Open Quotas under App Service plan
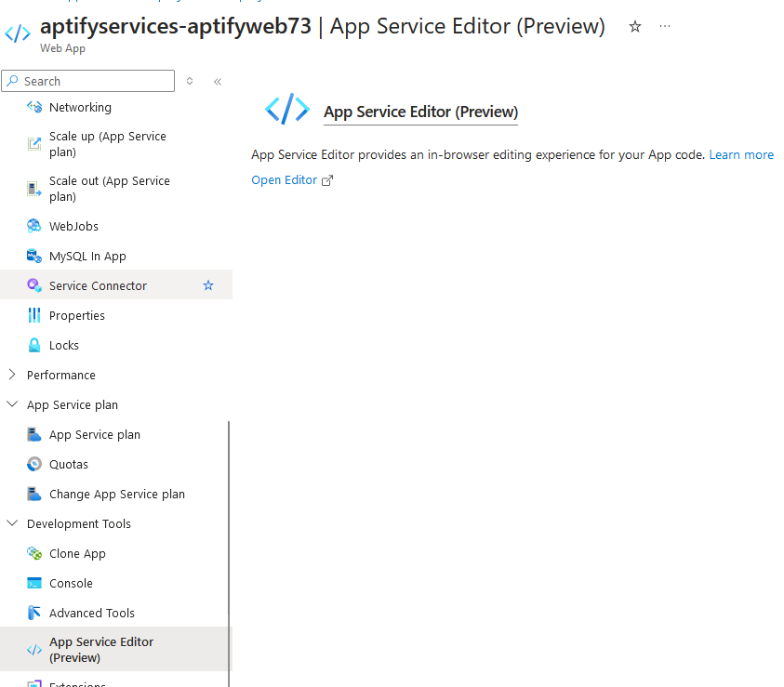This screenshot has width=784, height=687. coord(69,464)
